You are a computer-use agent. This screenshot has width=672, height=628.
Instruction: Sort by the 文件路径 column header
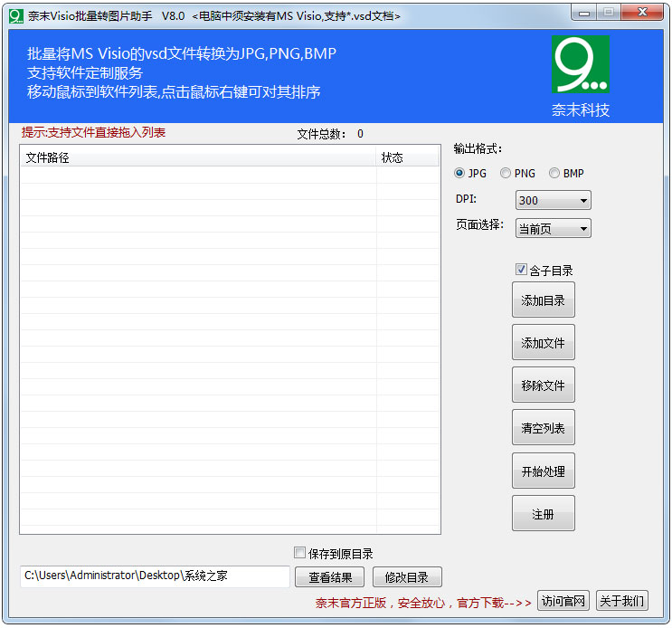pyautogui.click(x=197, y=158)
